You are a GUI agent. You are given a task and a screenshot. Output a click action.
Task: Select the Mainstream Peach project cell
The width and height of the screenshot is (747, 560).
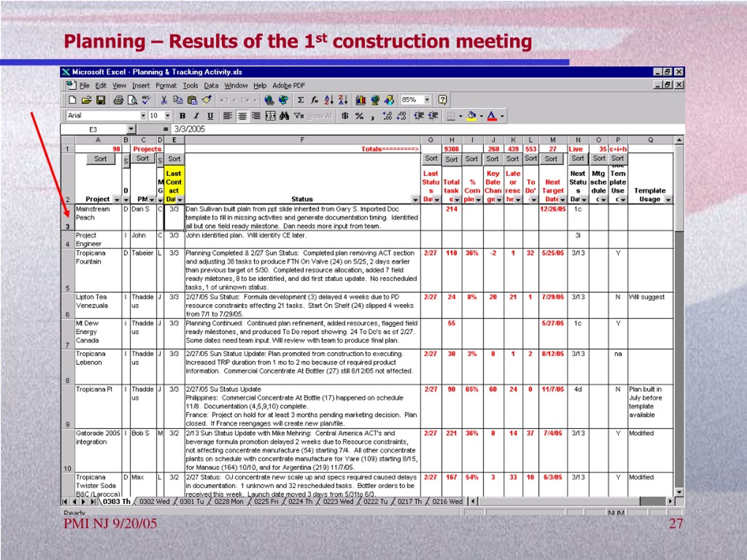coord(98,218)
